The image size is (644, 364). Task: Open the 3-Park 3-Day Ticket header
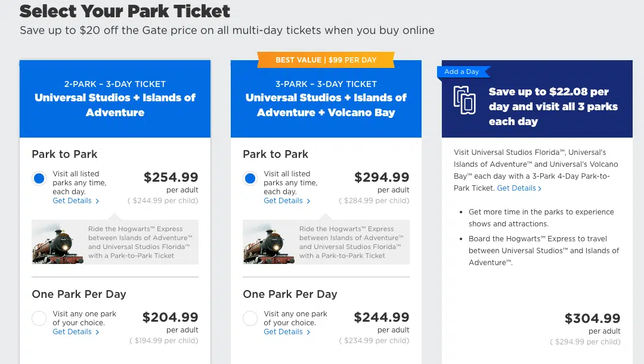pyautogui.click(x=326, y=99)
